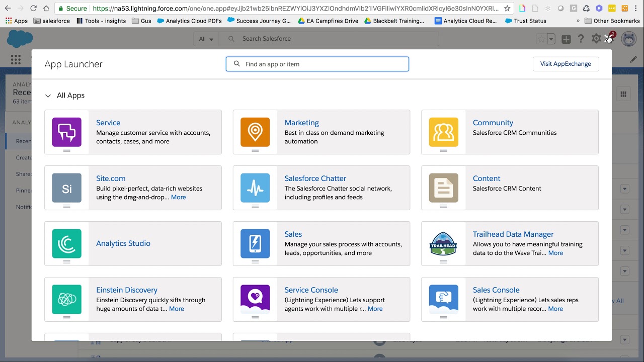Viewport: 644px width, 362px height.
Task: Click the Community app name link
Action: point(493,123)
